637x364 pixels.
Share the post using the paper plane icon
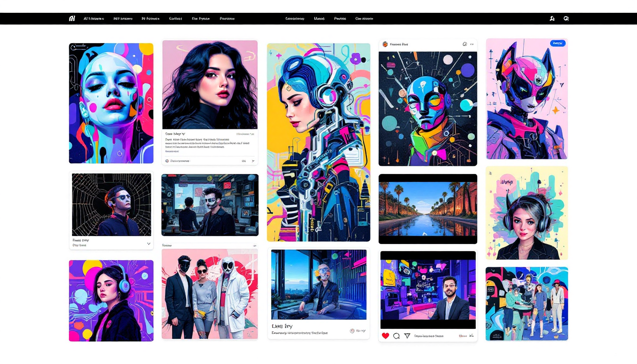pos(407,336)
